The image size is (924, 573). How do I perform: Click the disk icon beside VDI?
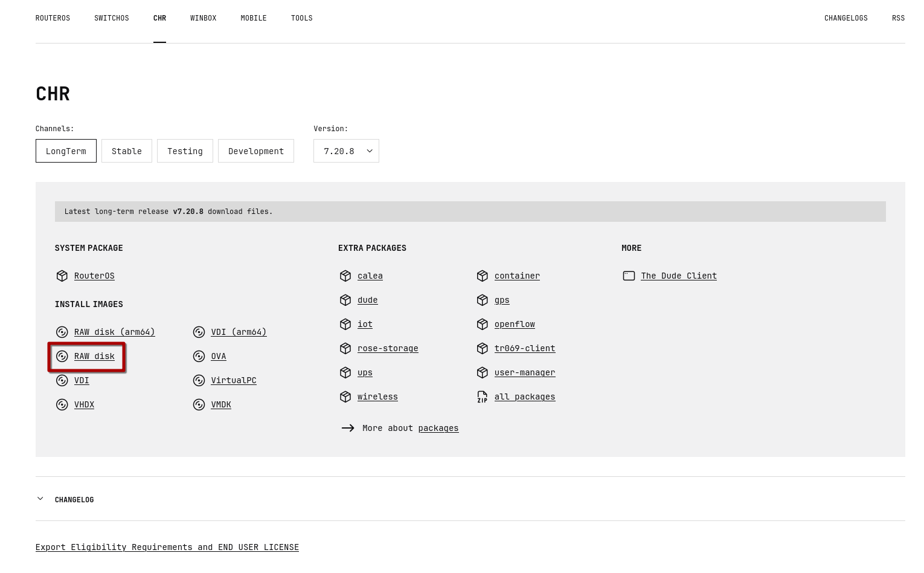[62, 380]
